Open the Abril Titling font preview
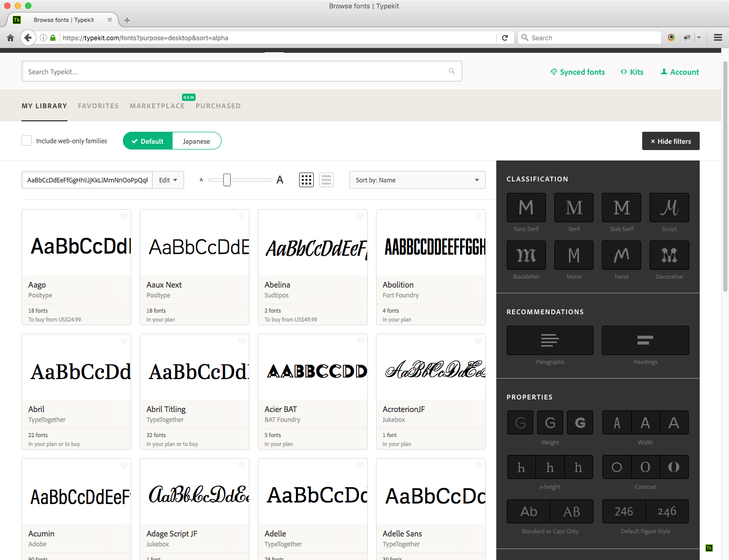Viewport: 729px width, 560px height. tap(195, 367)
